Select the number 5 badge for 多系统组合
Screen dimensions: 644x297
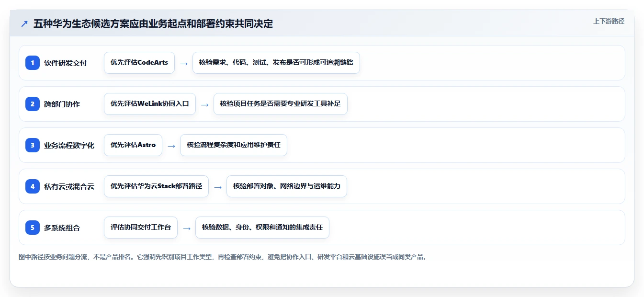[33, 227]
